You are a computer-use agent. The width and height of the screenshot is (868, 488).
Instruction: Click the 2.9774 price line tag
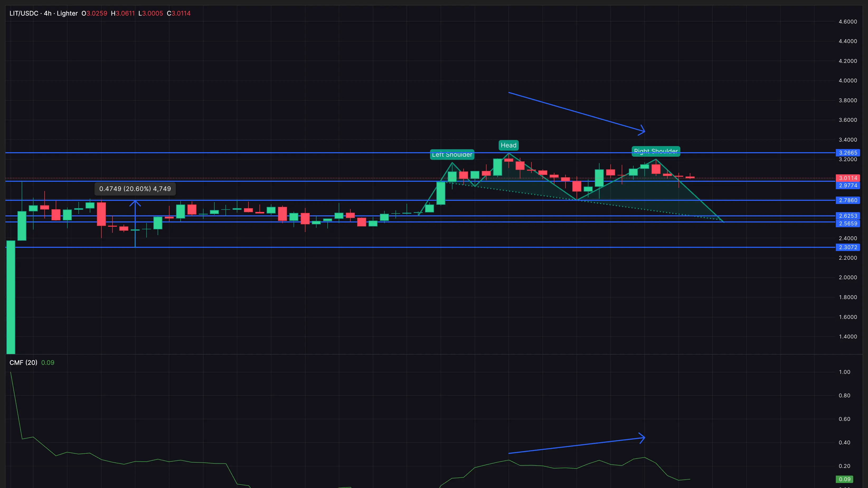click(848, 185)
